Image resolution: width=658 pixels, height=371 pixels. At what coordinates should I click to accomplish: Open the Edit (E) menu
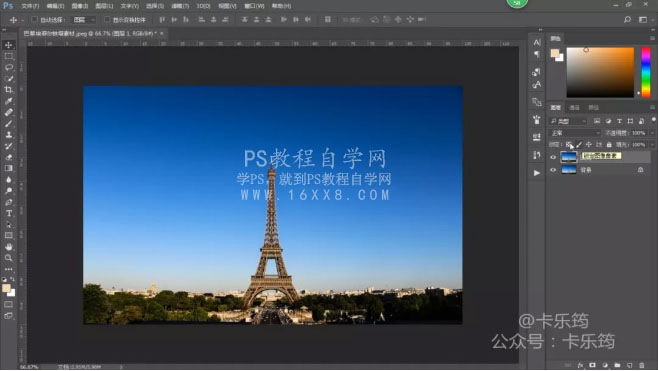pos(55,6)
